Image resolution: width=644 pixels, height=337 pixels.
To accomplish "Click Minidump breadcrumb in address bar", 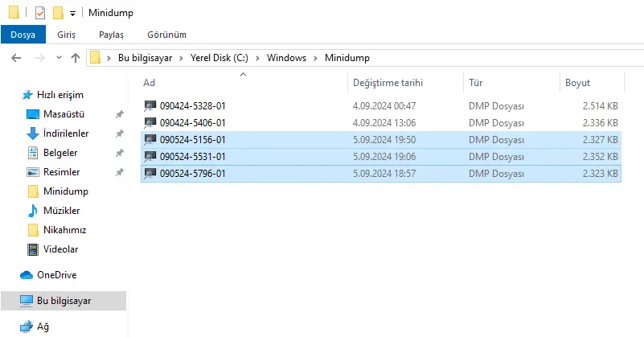I will tap(347, 58).
